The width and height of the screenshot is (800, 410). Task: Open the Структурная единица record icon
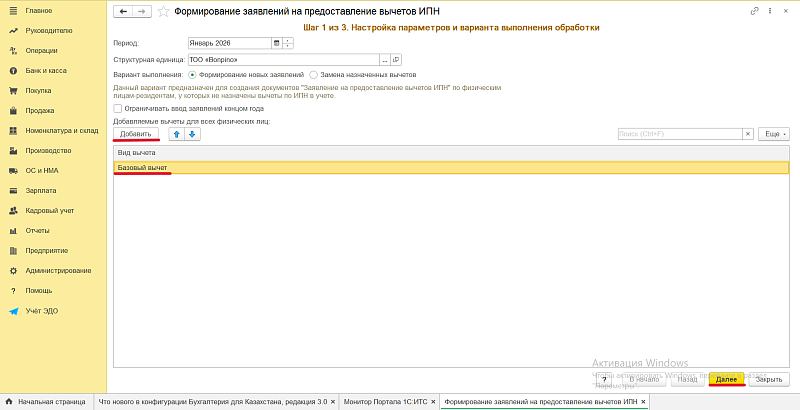(x=395, y=59)
